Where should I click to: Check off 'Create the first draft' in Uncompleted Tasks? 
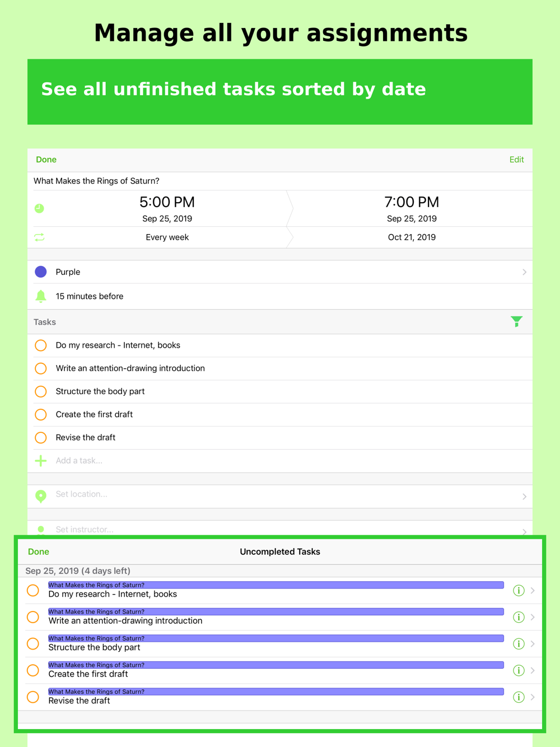pyautogui.click(x=33, y=670)
